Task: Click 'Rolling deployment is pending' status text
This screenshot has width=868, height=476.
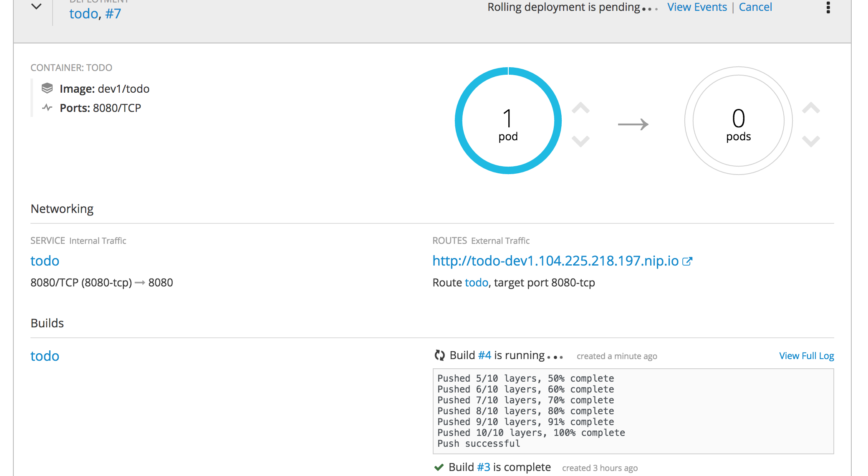Action: (x=564, y=7)
